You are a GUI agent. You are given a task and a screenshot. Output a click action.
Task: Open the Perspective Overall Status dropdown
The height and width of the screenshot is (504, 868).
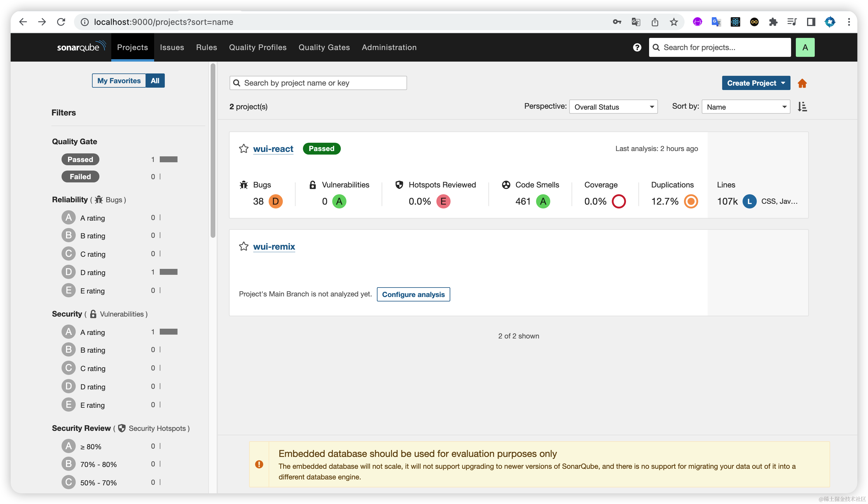click(613, 107)
